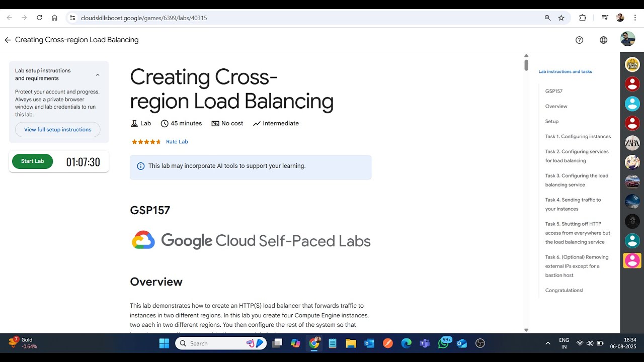This screenshot has height=362, width=644.
Task: Jump to Setup section in outline
Action: 552,122
